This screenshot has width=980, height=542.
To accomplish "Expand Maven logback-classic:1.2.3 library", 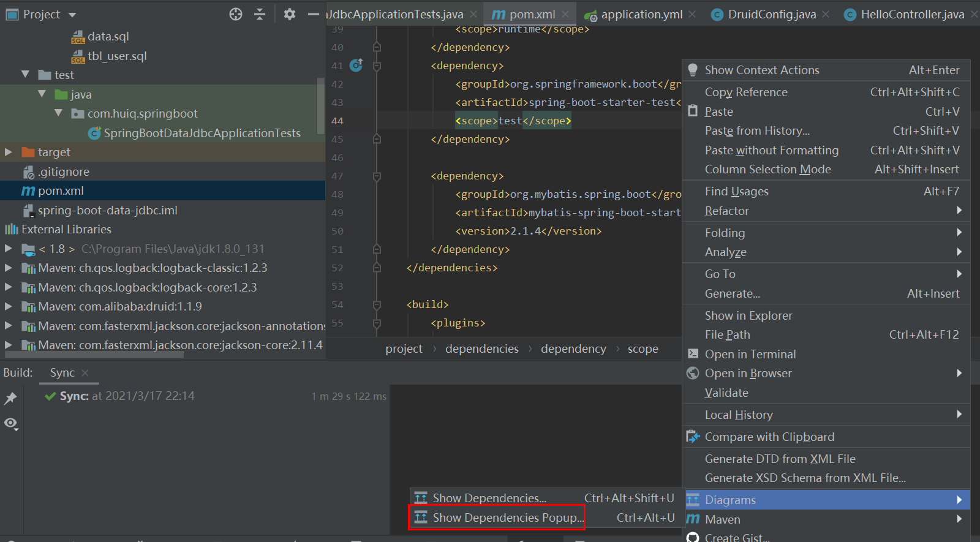I will (9, 268).
